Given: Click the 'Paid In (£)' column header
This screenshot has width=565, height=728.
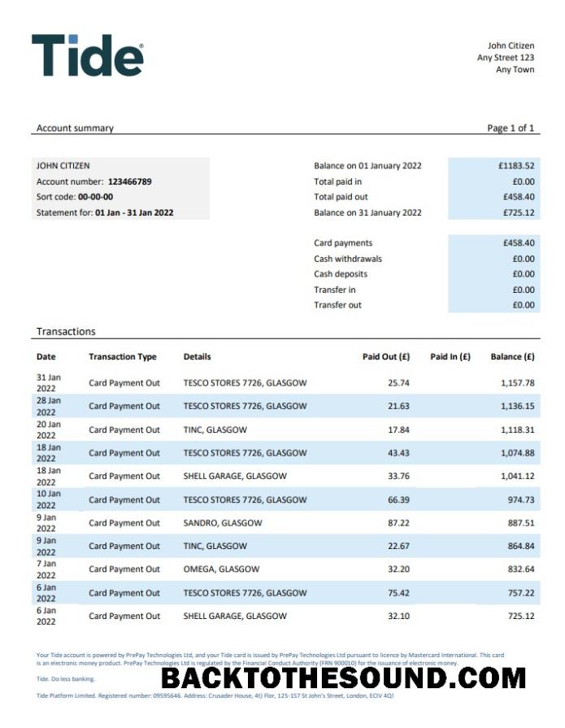Looking at the screenshot, I should pyautogui.click(x=450, y=357).
